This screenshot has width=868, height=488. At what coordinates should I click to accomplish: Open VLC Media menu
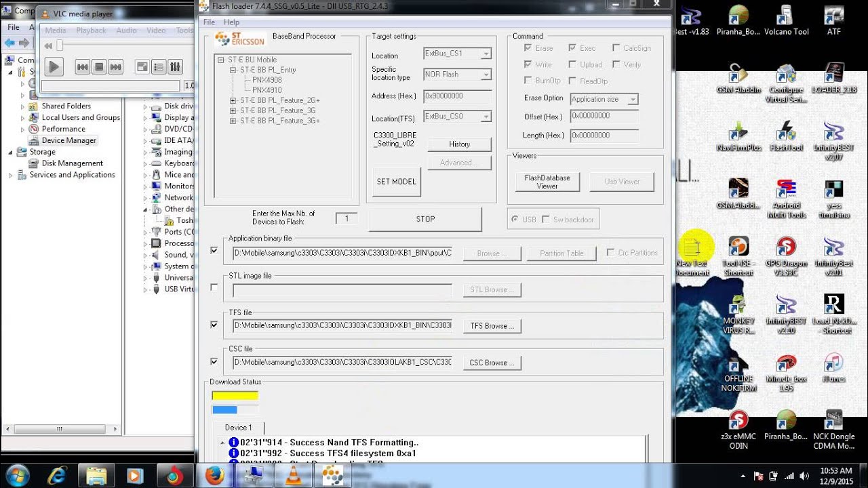coord(56,30)
